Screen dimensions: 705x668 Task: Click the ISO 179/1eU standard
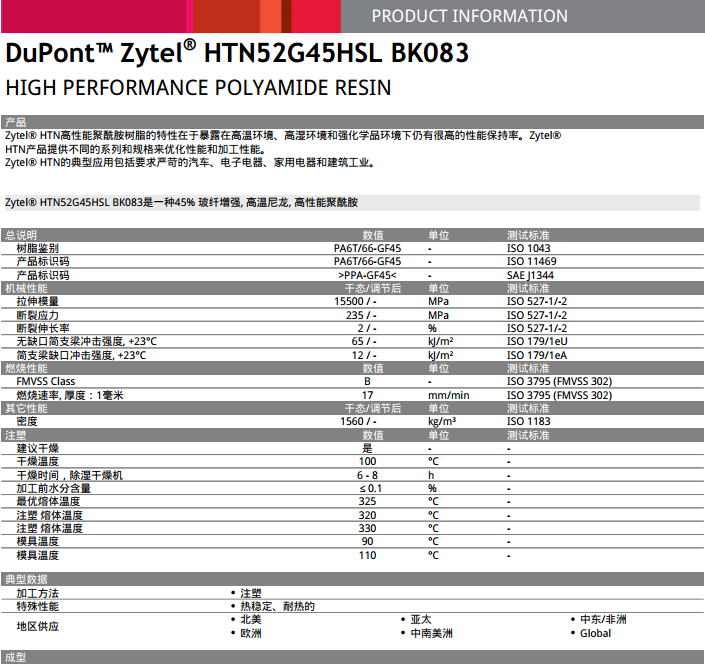tap(537, 341)
